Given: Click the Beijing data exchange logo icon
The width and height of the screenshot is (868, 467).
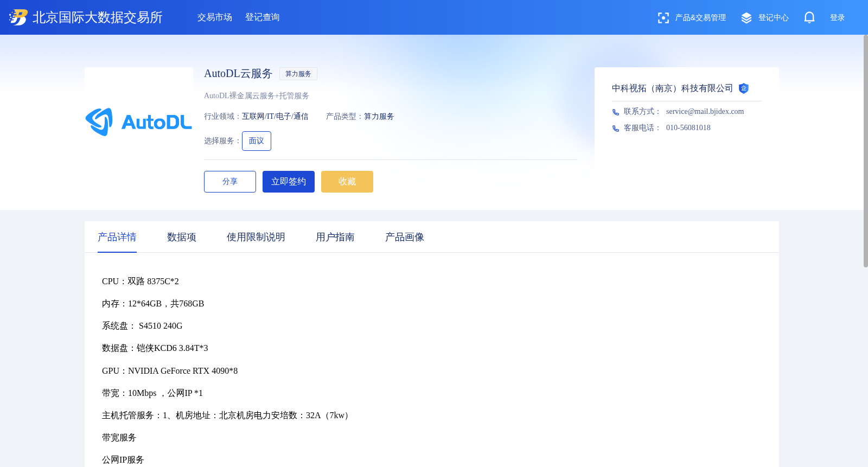Looking at the screenshot, I should pos(18,17).
